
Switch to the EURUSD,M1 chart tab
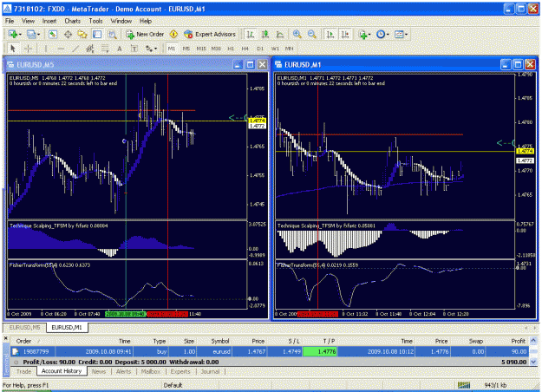tap(67, 327)
